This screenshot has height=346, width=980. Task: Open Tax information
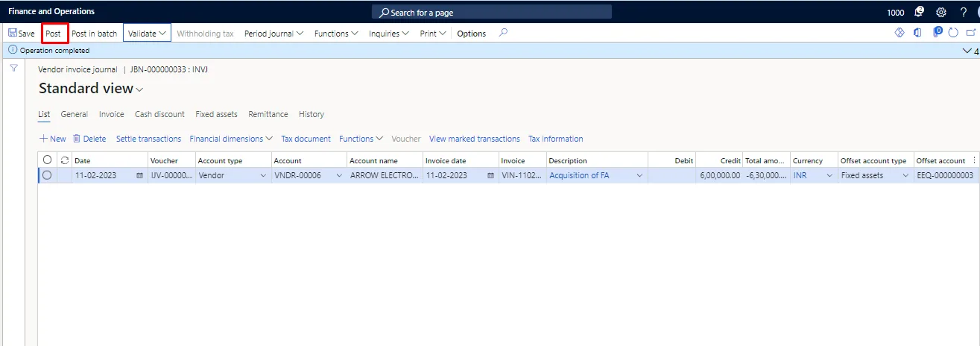[556, 139]
